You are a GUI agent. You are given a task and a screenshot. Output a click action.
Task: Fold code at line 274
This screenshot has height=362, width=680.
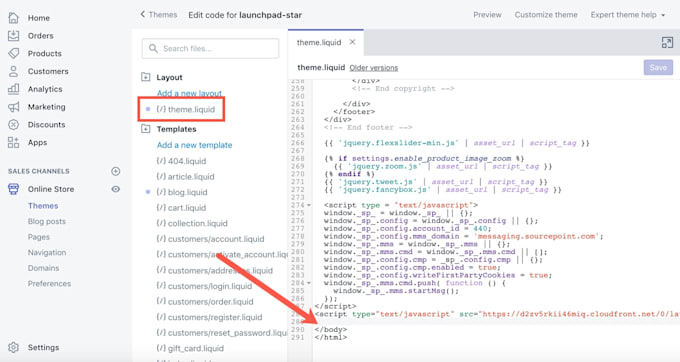[309, 205]
